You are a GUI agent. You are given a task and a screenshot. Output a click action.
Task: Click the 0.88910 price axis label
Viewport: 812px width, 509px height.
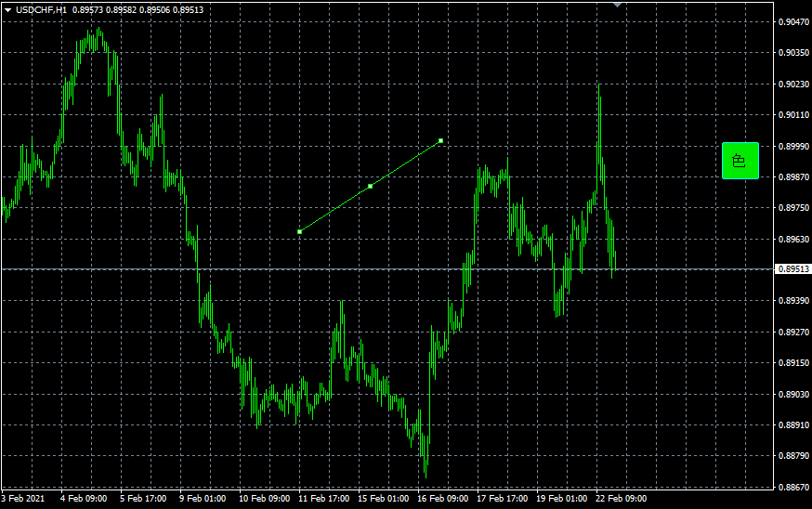click(793, 425)
